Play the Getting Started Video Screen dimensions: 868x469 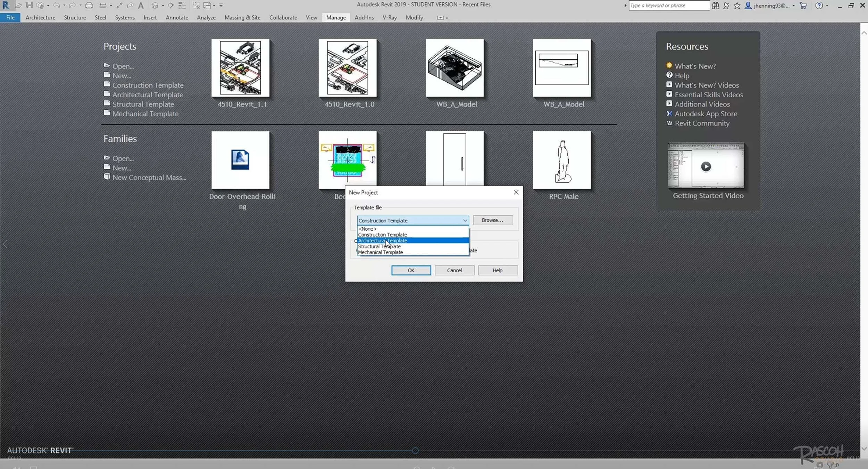pos(706,166)
